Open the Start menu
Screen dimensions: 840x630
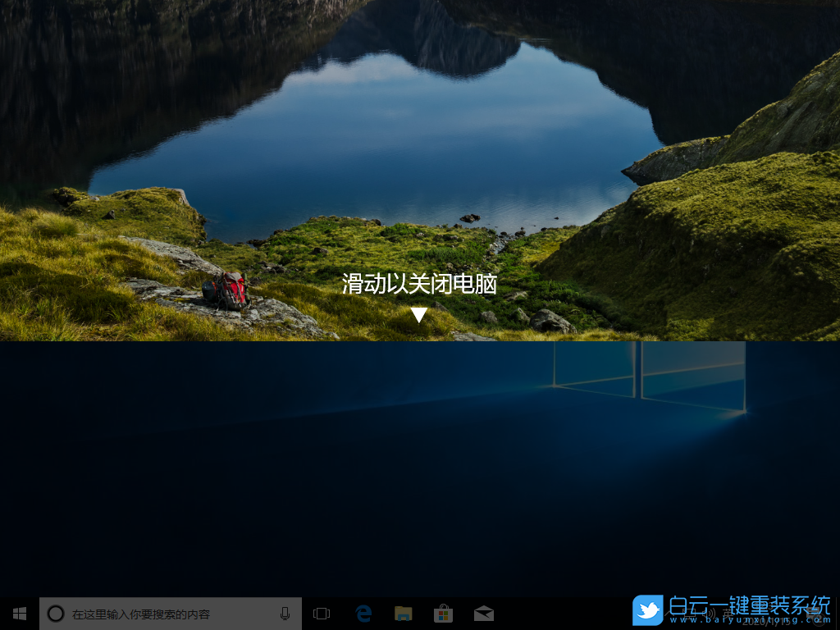20,613
